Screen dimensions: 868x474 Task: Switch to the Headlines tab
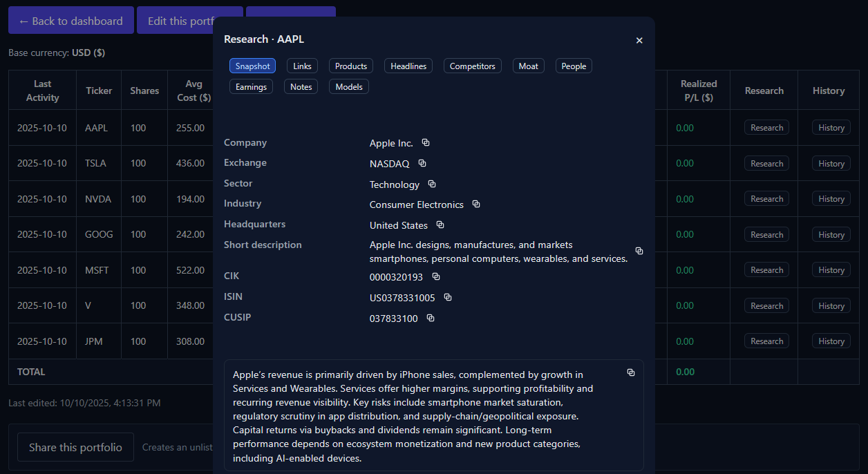point(408,66)
